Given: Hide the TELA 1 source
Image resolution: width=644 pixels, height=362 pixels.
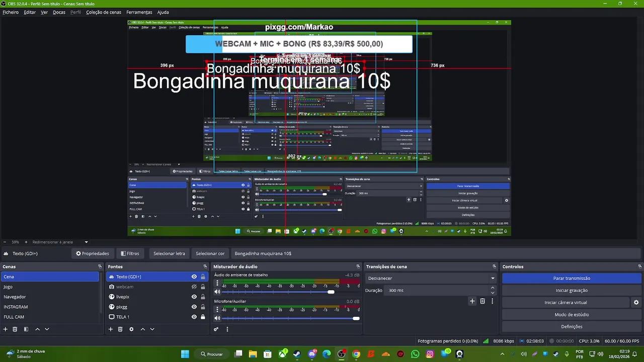Looking at the screenshot, I should (194, 317).
